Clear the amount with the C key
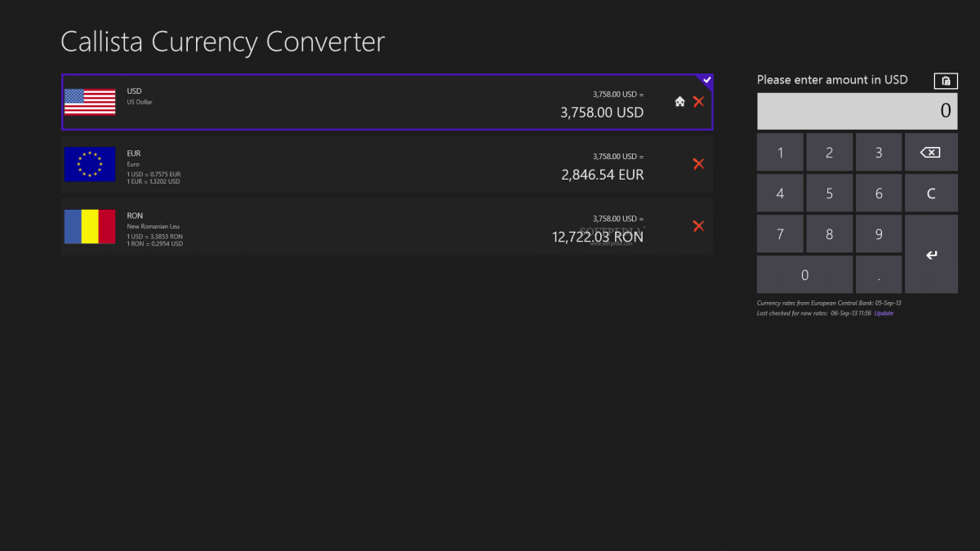 click(x=931, y=193)
